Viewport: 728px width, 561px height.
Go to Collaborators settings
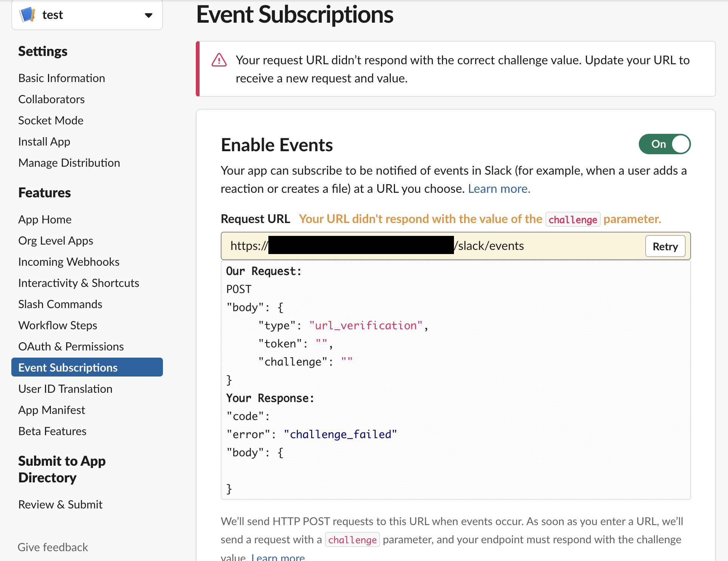(51, 99)
